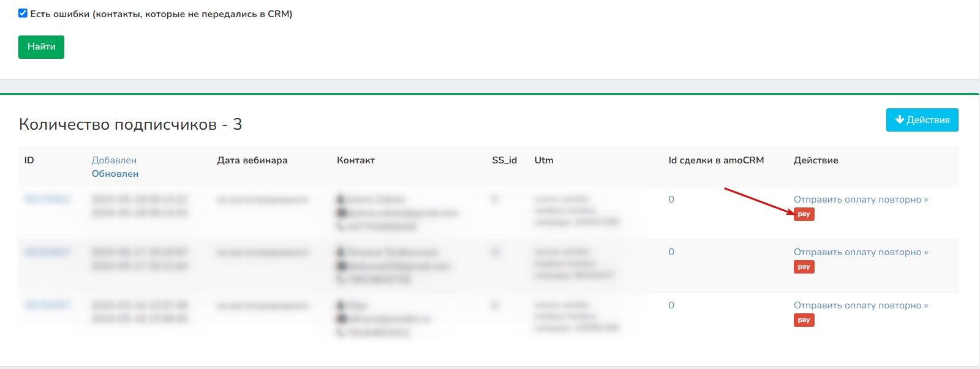Click the 'Количество подписчиков - 3' heading
980x369 pixels.
pyautogui.click(x=130, y=124)
